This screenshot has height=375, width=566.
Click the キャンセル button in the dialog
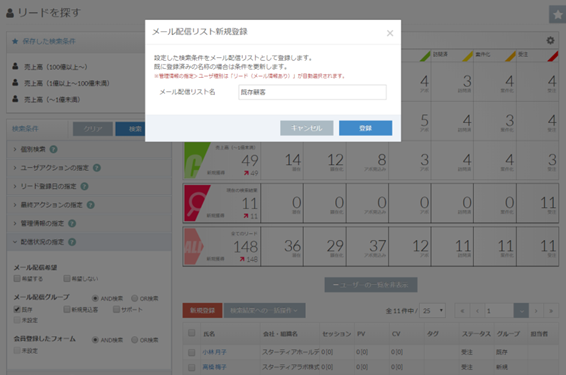click(306, 128)
